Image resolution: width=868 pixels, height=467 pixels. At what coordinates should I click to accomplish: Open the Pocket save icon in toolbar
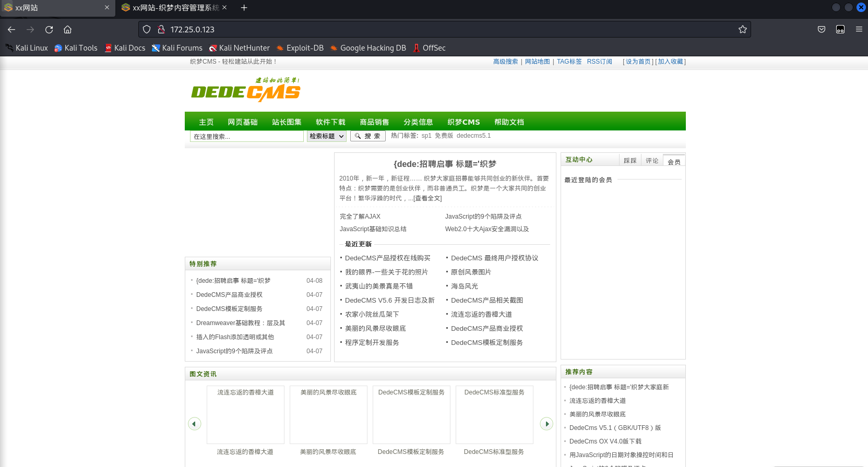[x=822, y=29]
